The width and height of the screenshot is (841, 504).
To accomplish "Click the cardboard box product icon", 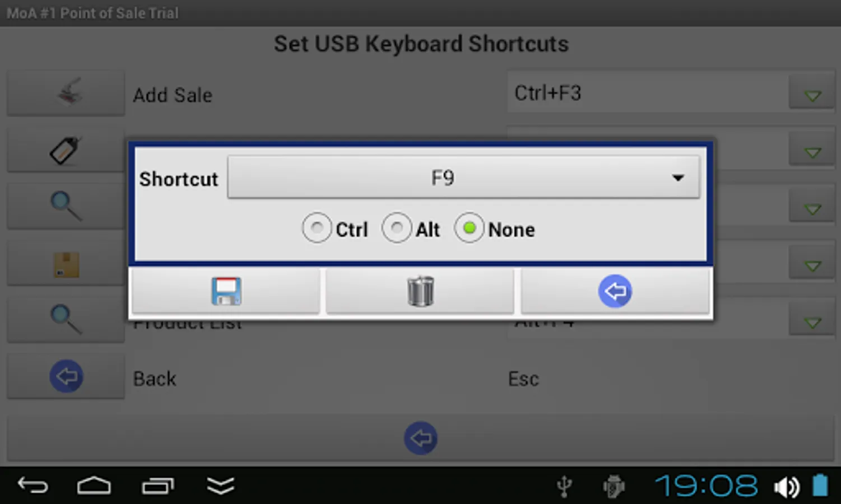I will pos(66,264).
